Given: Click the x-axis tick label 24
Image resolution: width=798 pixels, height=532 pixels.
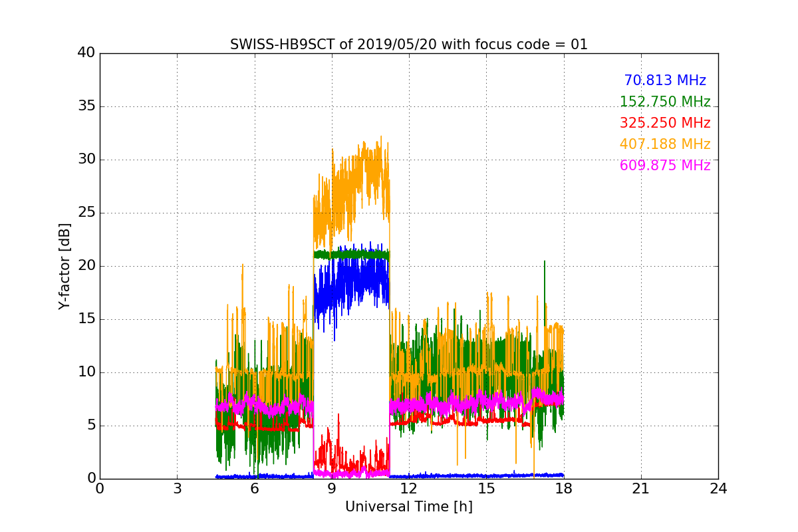Looking at the screenshot, I should [718, 489].
